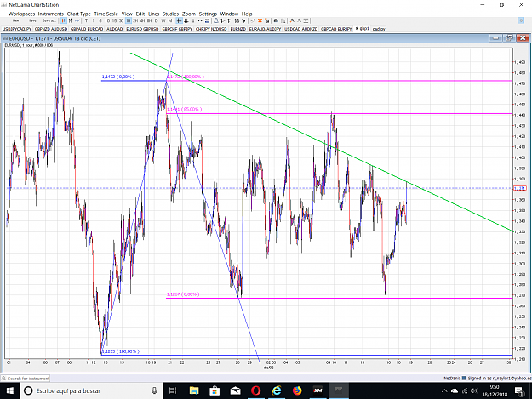Switch to GBPAUD EURCAD workspace tab
Image resolution: width=532 pixels, height=399 pixels.
click(x=87, y=29)
